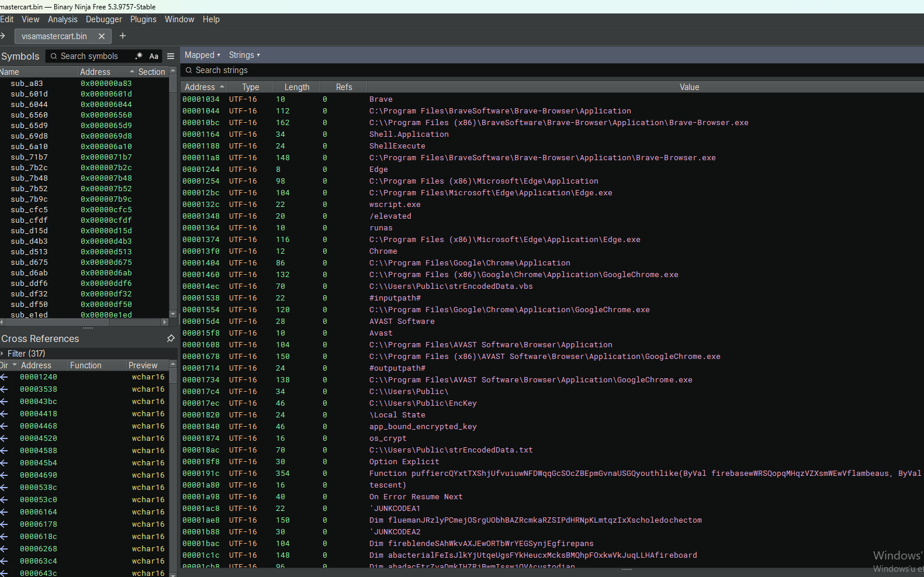Screen dimensions: 924x577
Task: Focus the Search symbols field
Action: coord(88,56)
